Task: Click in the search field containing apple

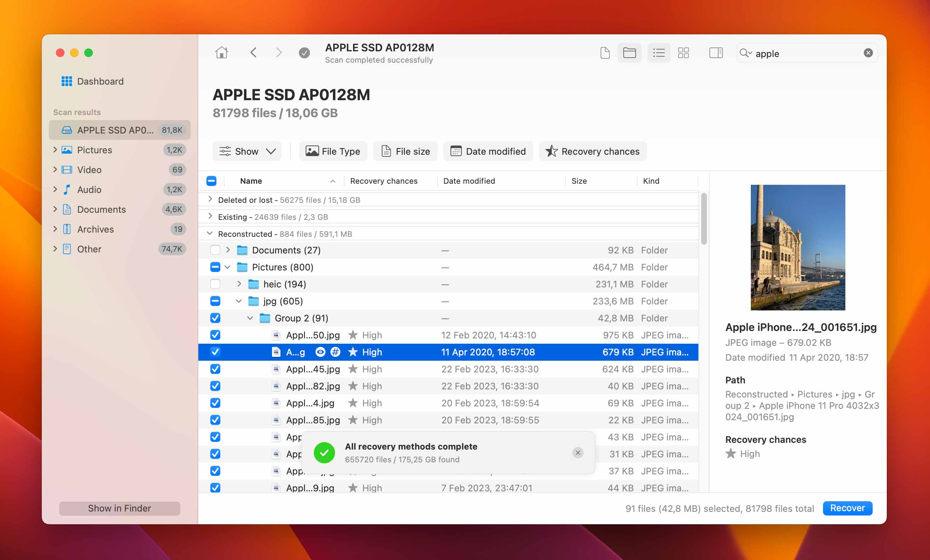Action: (807, 53)
